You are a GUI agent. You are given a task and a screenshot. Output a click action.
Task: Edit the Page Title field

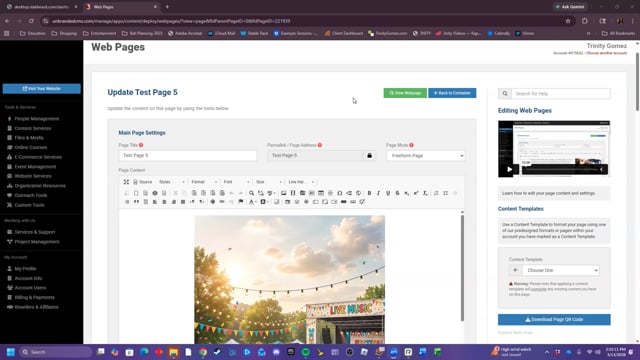[188, 156]
